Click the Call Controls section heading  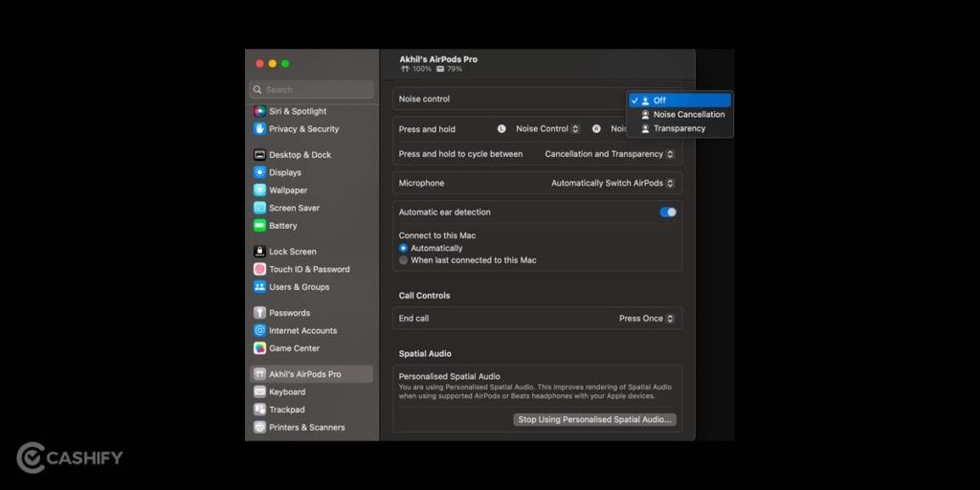pos(424,296)
